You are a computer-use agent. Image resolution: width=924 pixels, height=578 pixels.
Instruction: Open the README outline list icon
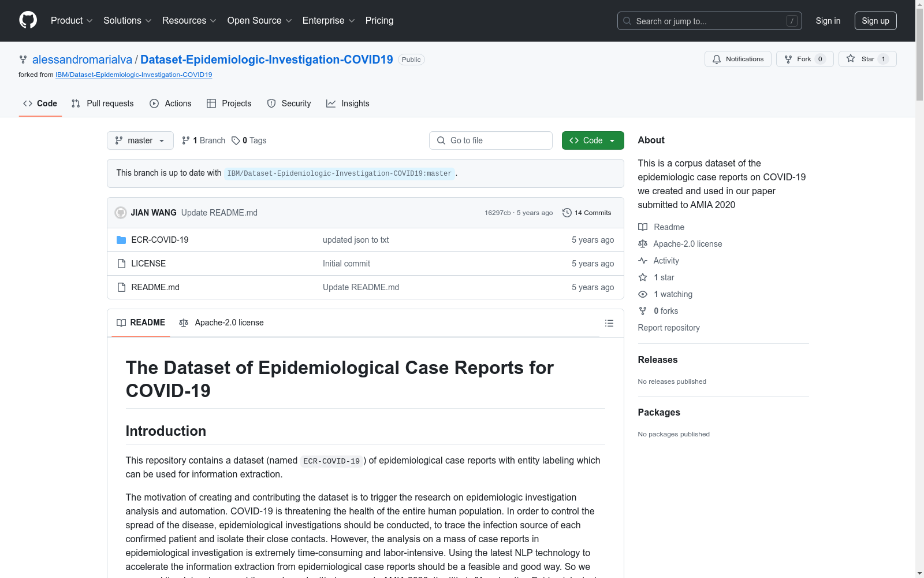coord(609,323)
